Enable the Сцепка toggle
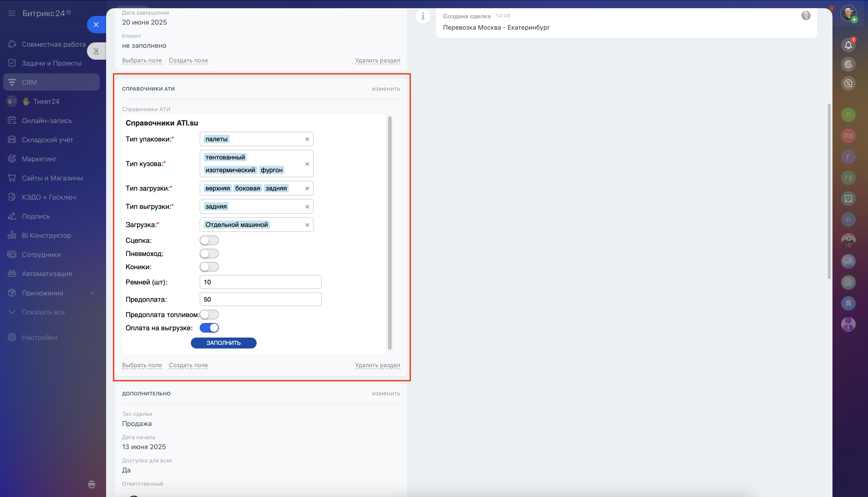The height and width of the screenshot is (497, 868). point(209,240)
